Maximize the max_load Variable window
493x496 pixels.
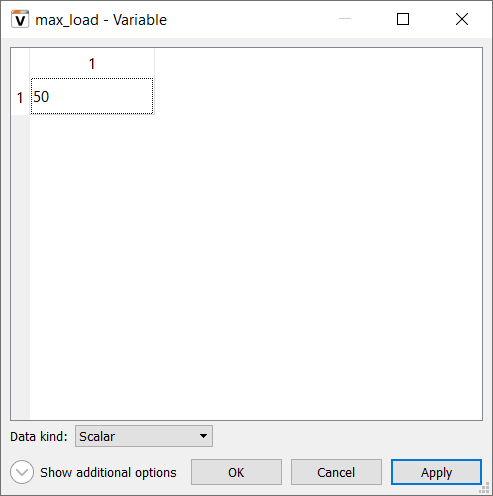[x=403, y=19]
